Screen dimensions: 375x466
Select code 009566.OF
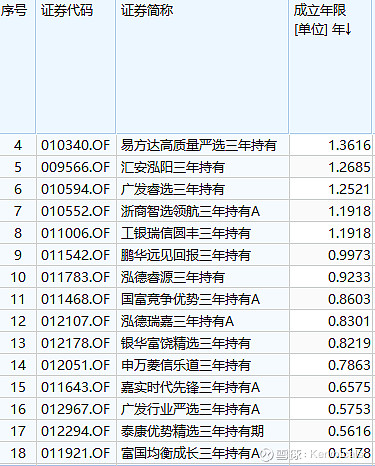tap(75, 167)
